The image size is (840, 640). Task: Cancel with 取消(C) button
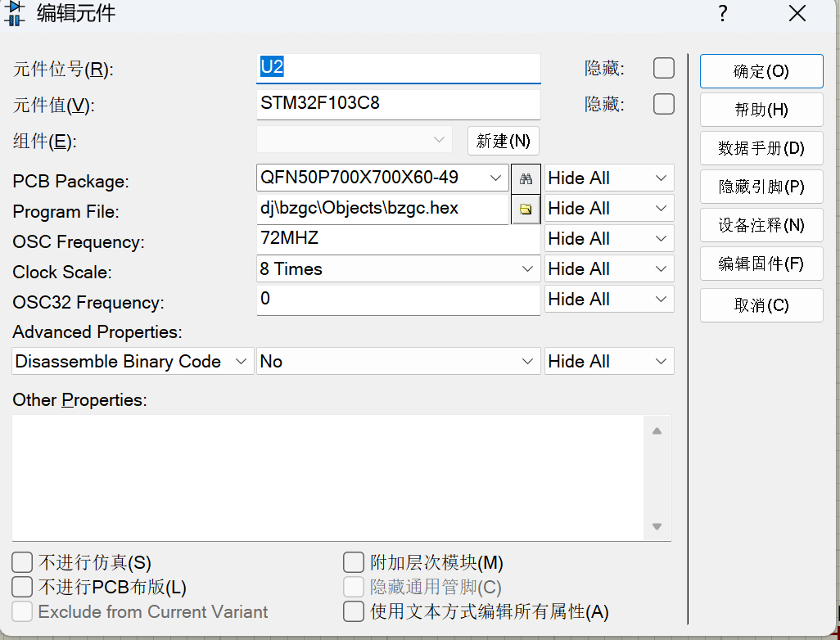(761, 305)
